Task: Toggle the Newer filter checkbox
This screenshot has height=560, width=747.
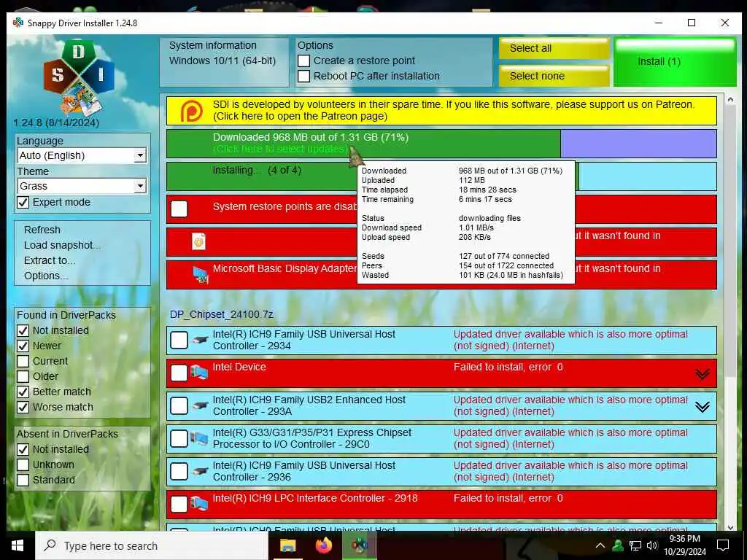Action: coord(23,346)
